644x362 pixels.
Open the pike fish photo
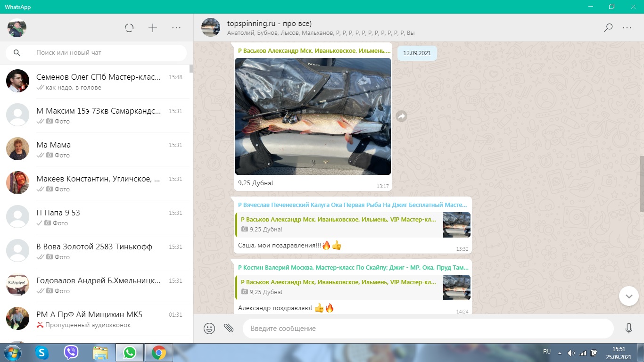click(313, 116)
